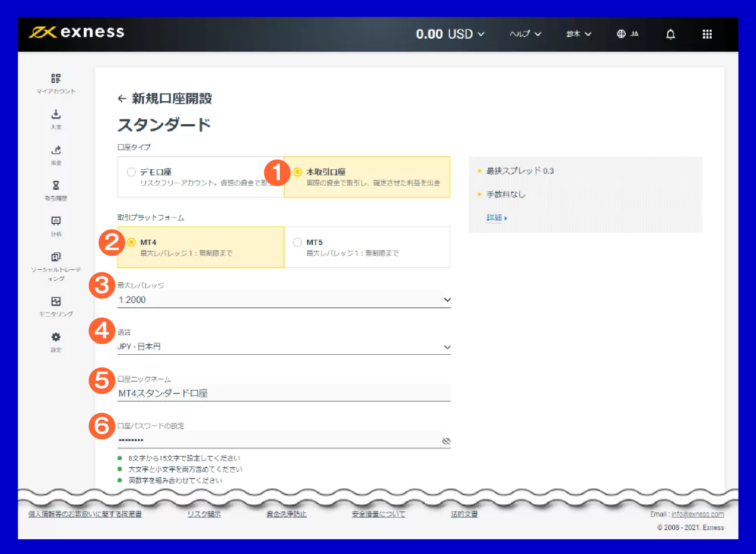The height and width of the screenshot is (554, 756).
Task: Click the スタンダード heading
Action: (164, 125)
